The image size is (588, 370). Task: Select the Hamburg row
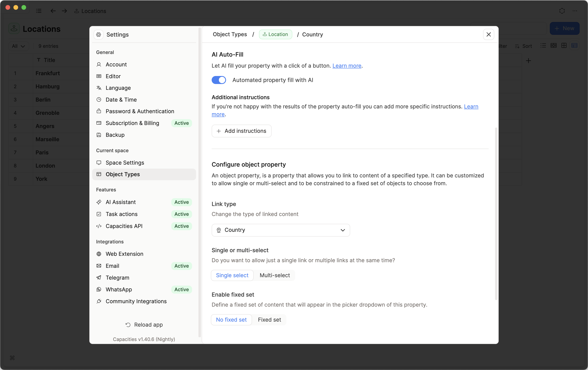pyautogui.click(x=48, y=87)
